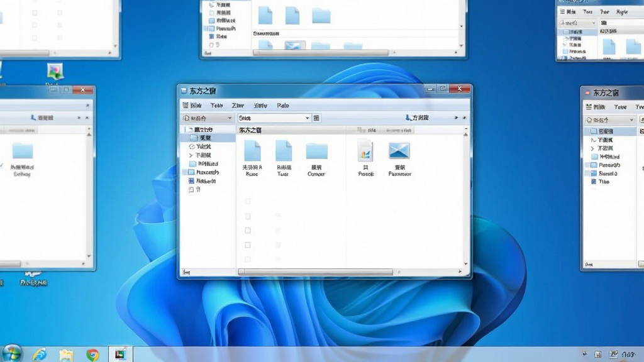
Task: Click the hamburger icon in the center window's menu bar
Action: pyautogui.click(x=186, y=106)
